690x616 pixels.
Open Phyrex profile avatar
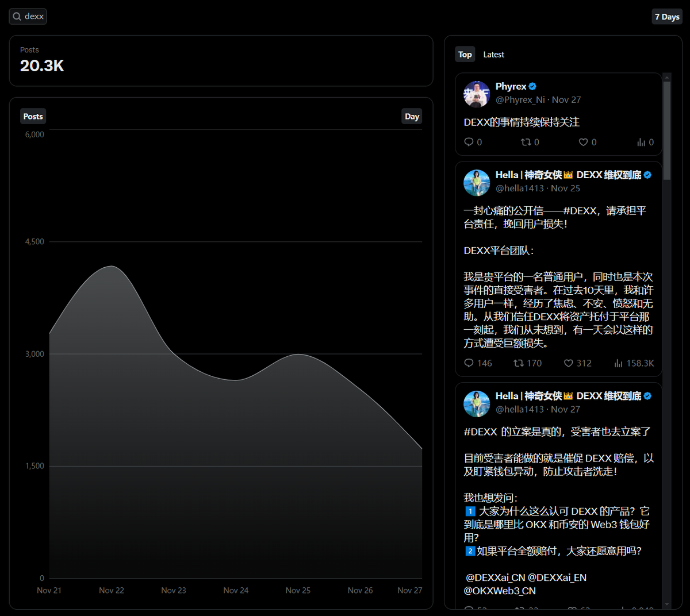[x=477, y=94]
